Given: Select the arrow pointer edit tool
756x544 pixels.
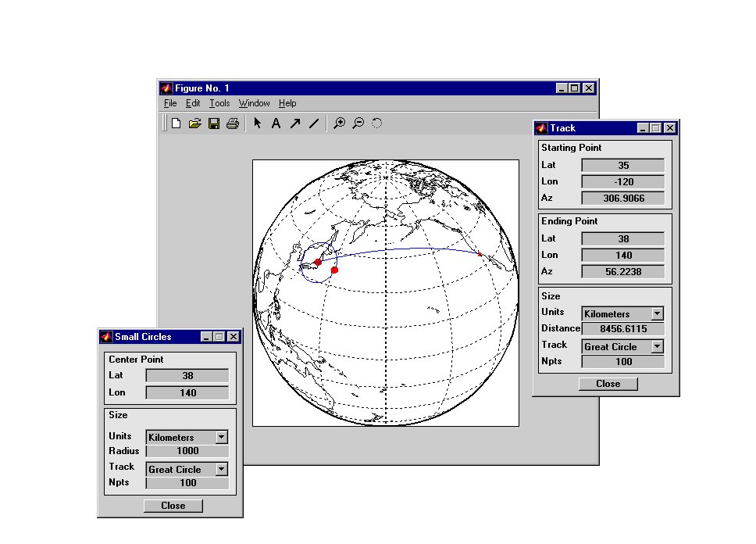Looking at the screenshot, I should [x=258, y=123].
